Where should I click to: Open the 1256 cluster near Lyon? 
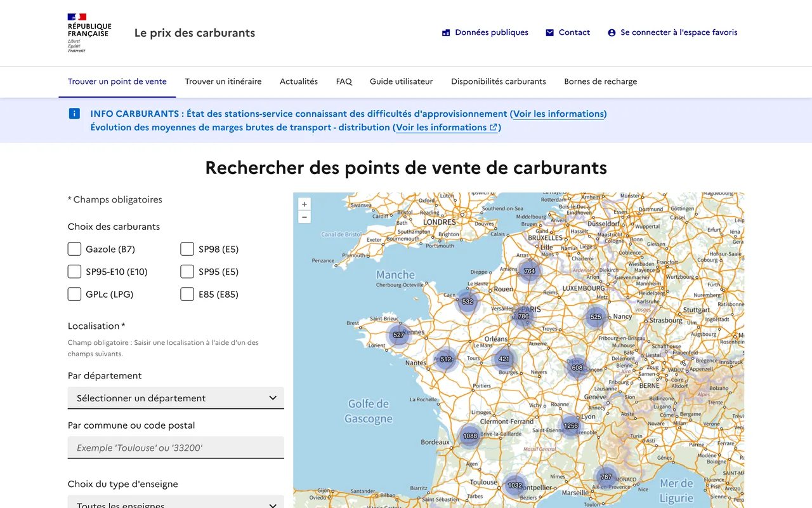pos(571,426)
